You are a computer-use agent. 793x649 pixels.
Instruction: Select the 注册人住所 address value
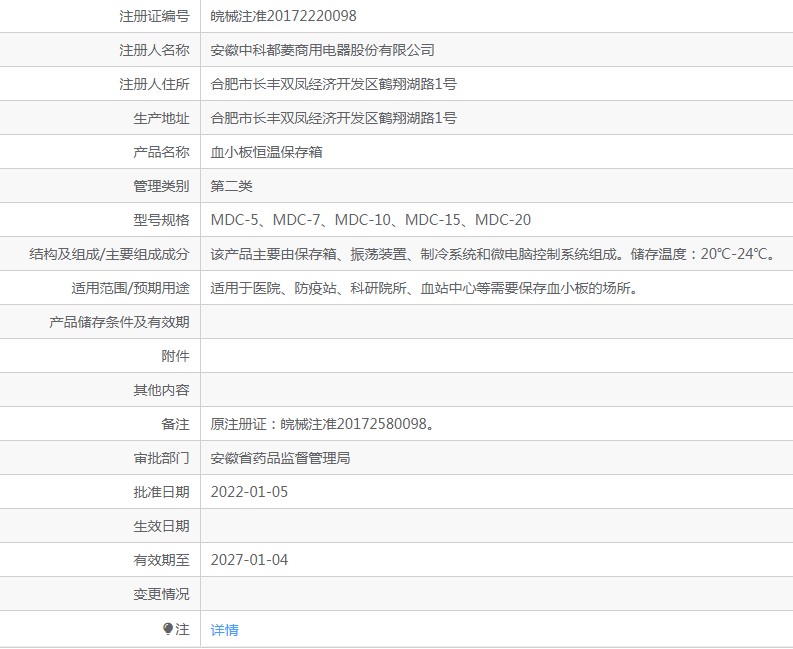(333, 84)
